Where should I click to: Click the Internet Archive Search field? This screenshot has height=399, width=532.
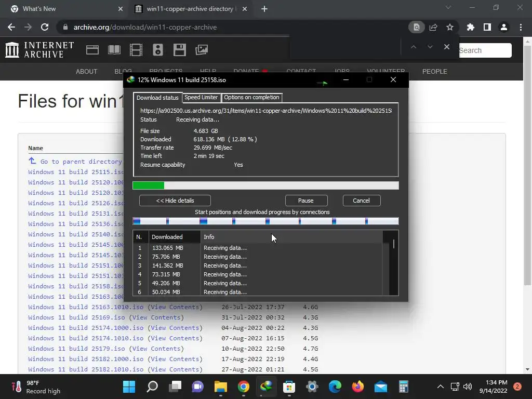click(485, 50)
